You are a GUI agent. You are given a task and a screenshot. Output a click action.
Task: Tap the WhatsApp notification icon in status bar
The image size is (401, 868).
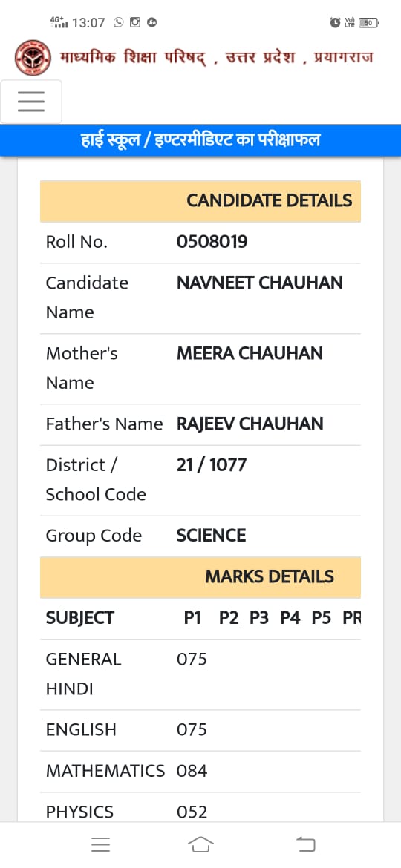[119, 23]
